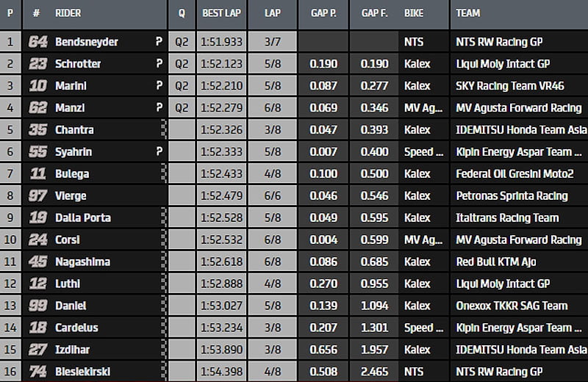588x382 pixels.
Task: Click the RIDER column header
Action: coord(68,13)
